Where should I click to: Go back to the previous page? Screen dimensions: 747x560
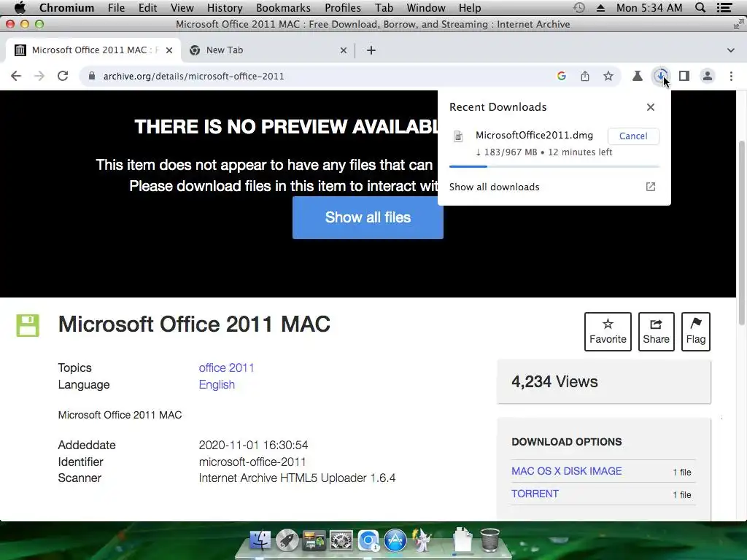(16, 76)
